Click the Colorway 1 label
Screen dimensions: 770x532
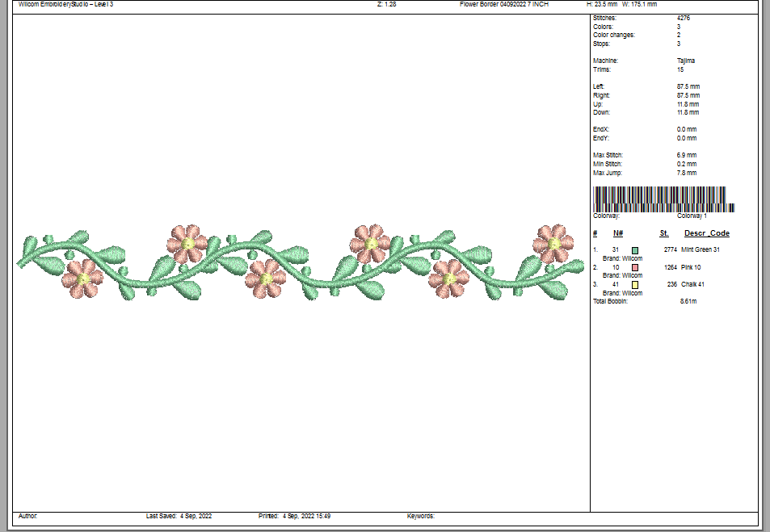pyautogui.click(x=692, y=216)
